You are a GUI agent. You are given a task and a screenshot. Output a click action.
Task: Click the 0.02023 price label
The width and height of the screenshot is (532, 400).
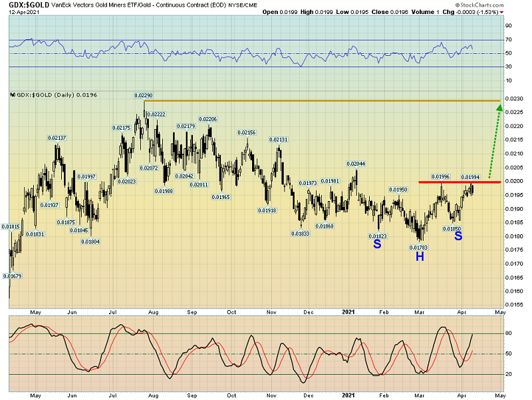tap(127, 181)
